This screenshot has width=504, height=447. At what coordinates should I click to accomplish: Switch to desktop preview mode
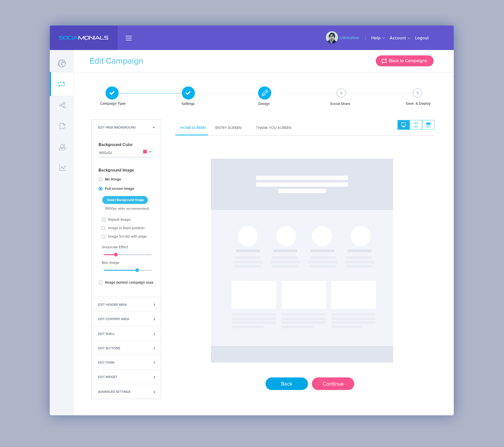coord(402,125)
